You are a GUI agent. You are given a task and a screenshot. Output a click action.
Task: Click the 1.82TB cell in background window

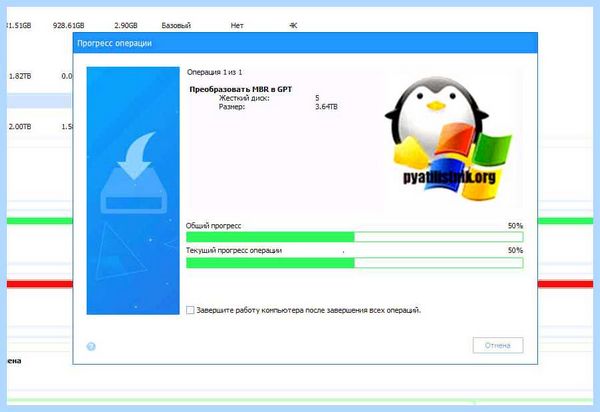pos(20,76)
